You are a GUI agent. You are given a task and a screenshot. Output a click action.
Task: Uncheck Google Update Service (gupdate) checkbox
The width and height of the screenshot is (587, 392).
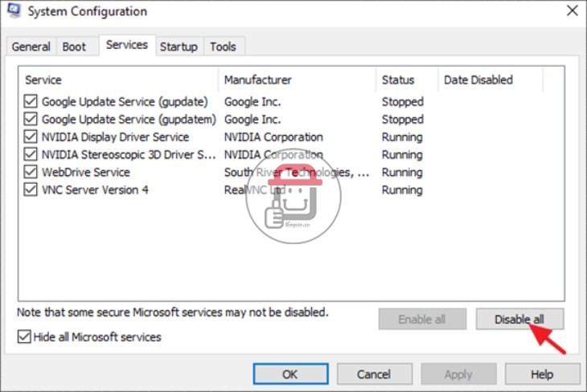pos(31,101)
